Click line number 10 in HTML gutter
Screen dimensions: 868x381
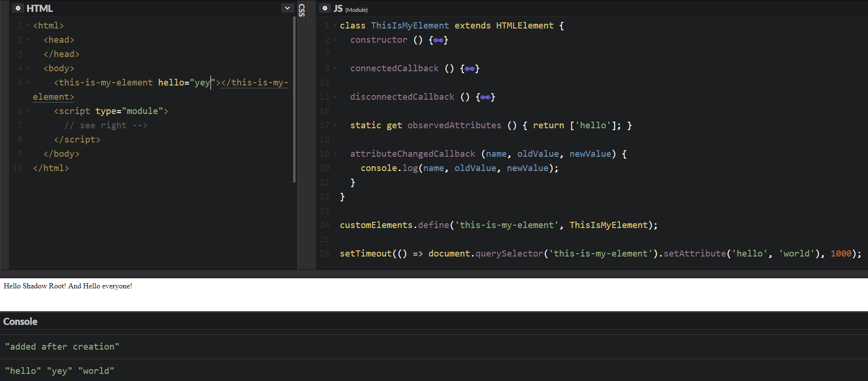click(18, 168)
